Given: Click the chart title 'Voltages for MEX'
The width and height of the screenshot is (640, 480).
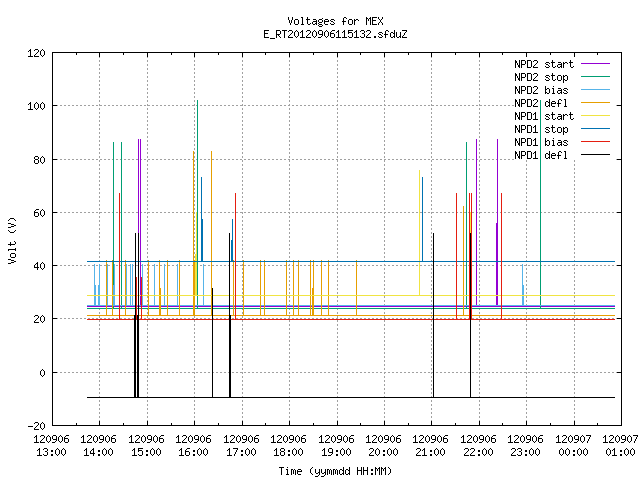Looking at the screenshot, I should [x=335, y=21].
